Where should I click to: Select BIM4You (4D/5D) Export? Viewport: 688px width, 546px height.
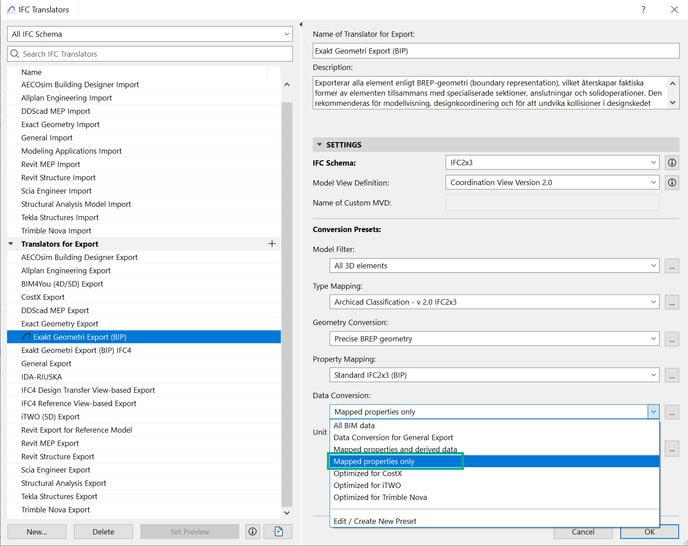(144, 284)
